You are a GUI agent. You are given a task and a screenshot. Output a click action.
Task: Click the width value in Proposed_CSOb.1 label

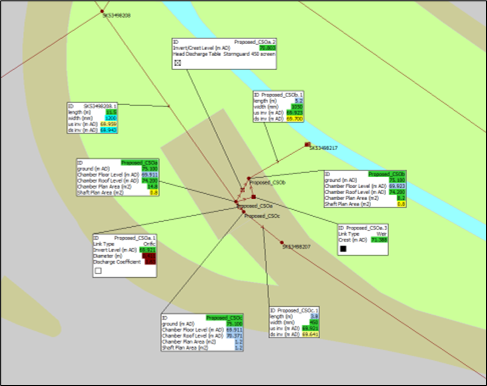pos(297,107)
